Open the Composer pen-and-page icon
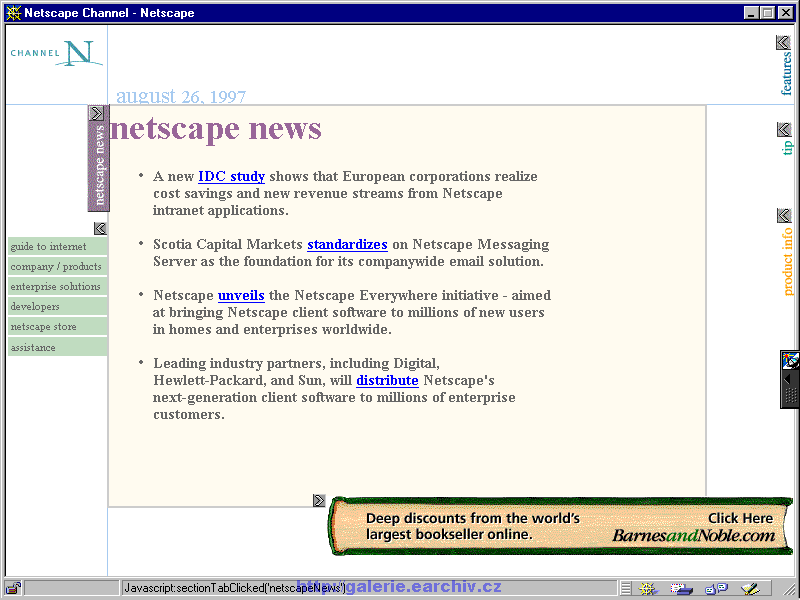This screenshot has height=600, width=800. tap(751, 589)
